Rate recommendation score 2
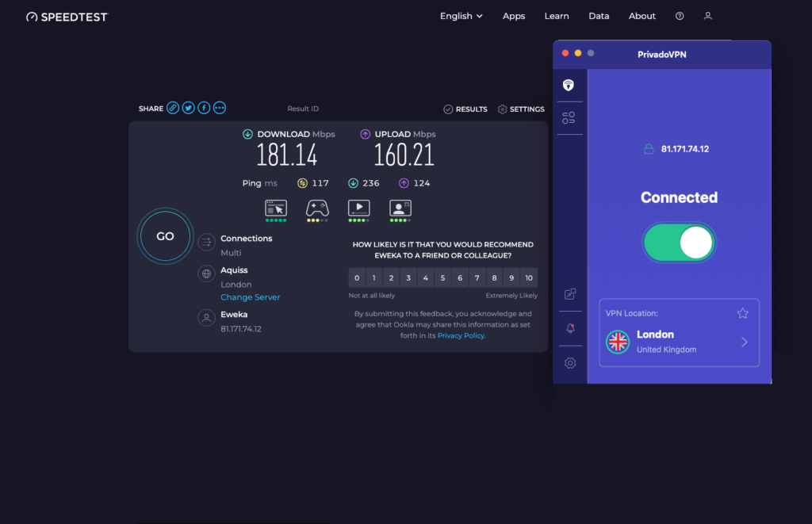The image size is (812, 524). [x=391, y=278]
